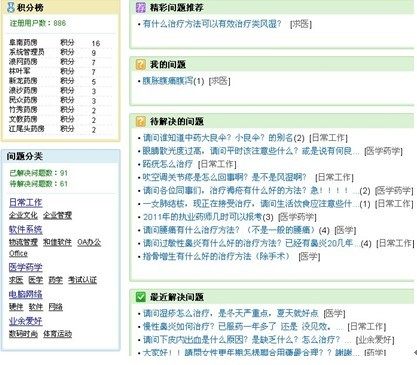Viewport: 417px width, 365px height.
Task: Open the 和佳软件 subcategory
Action: pos(57,242)
